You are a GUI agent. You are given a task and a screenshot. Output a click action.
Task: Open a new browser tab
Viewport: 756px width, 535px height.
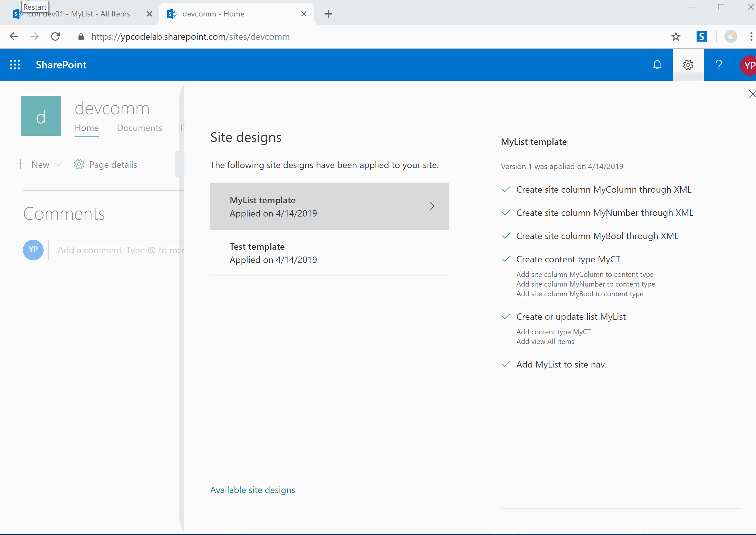tap(328, 14)
